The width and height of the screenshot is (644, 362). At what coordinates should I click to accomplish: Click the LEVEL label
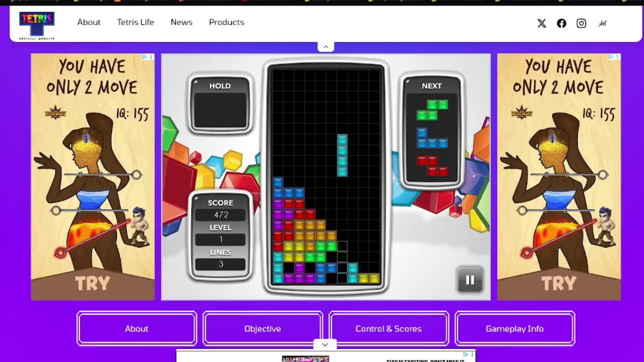pos(220,227)
